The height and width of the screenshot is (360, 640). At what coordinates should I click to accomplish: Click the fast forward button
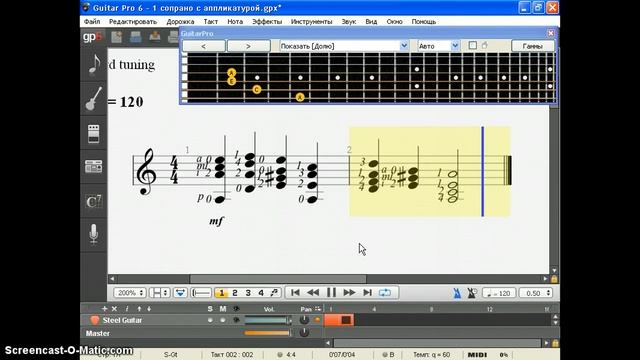click(349, 293)
